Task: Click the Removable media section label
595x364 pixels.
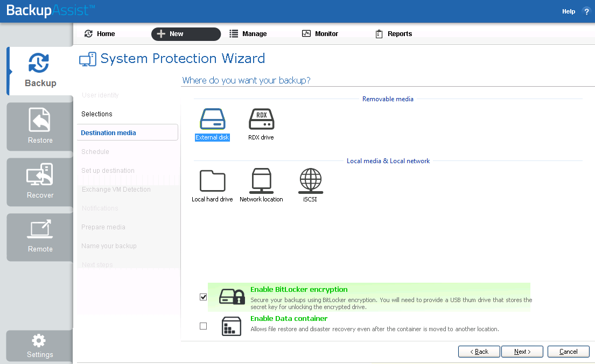Action: pyautogui.click(x=388, y=99)
